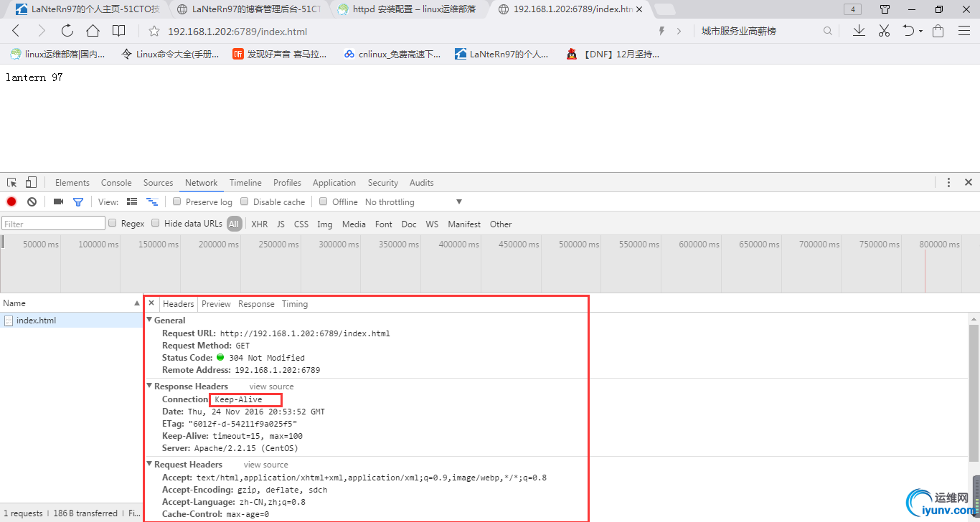This screenshot has width=980, height=522.
Task: Click the shirt skin icon in title bar
Action: 885,9
